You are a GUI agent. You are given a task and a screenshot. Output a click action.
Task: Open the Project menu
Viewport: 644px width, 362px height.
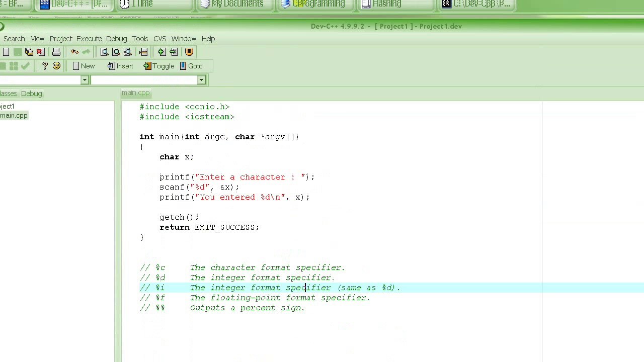pos(61,39)
